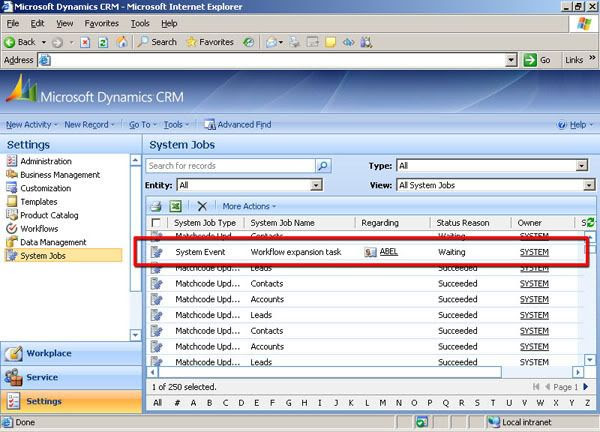Open the File menu
This screenshot has height=432, width=600.
[13, 24]
